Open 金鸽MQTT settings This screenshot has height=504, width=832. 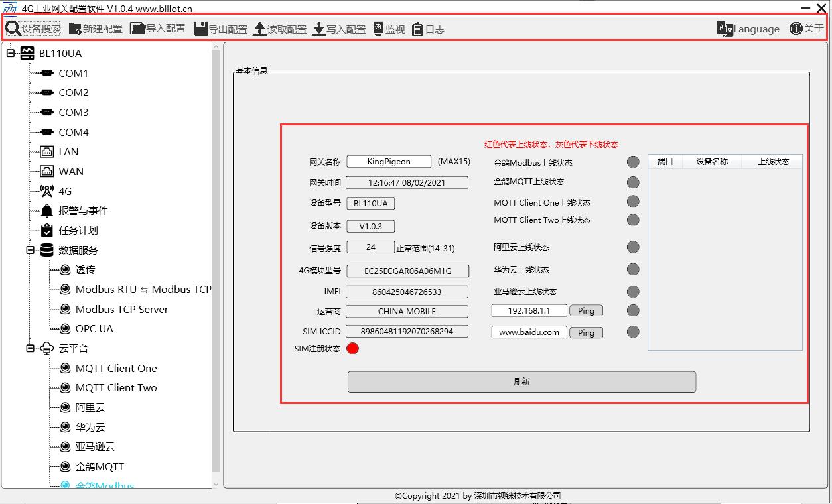(x=100, y=467)
